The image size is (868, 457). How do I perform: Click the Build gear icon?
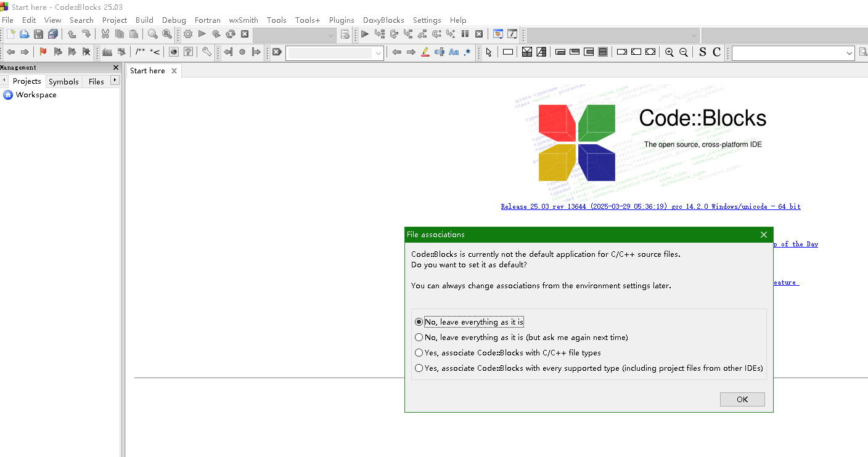(x=188, y=34)
